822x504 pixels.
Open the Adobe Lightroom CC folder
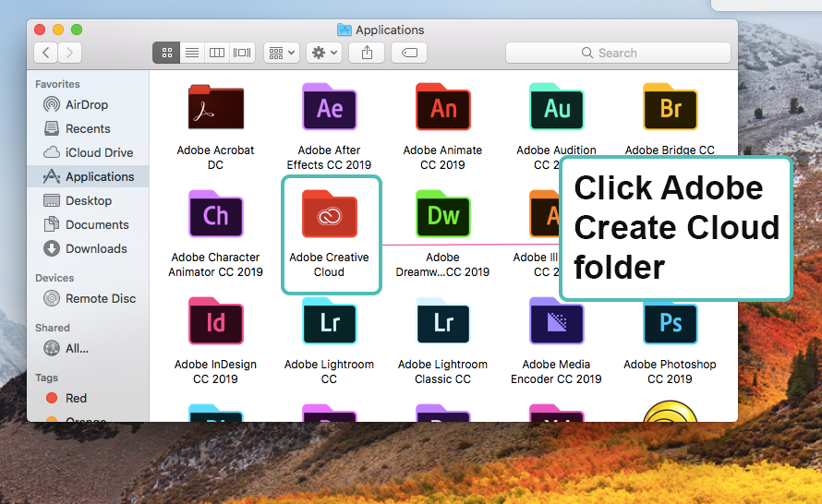[x=329, y=321]
